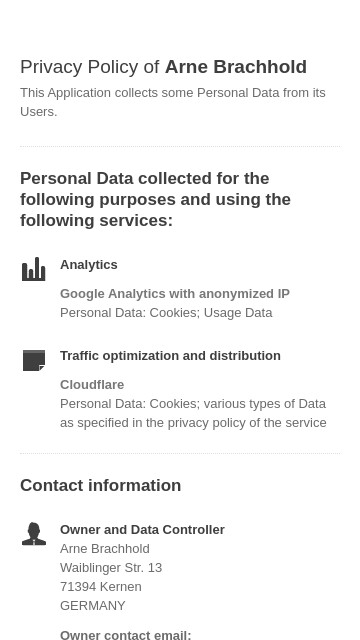Screen dimensions: 360x640
Task: Click the Owner and Data Controller label
Action: click(x=142, y=529)
